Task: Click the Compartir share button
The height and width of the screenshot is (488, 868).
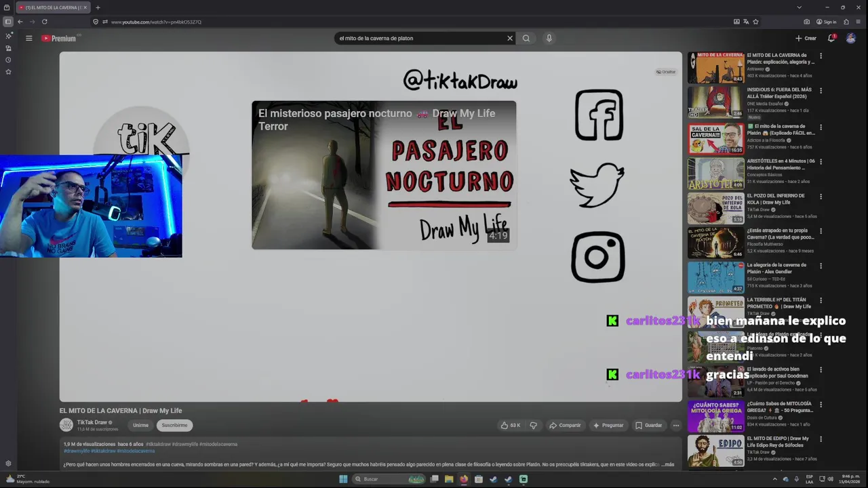Action: pos(565,425)
